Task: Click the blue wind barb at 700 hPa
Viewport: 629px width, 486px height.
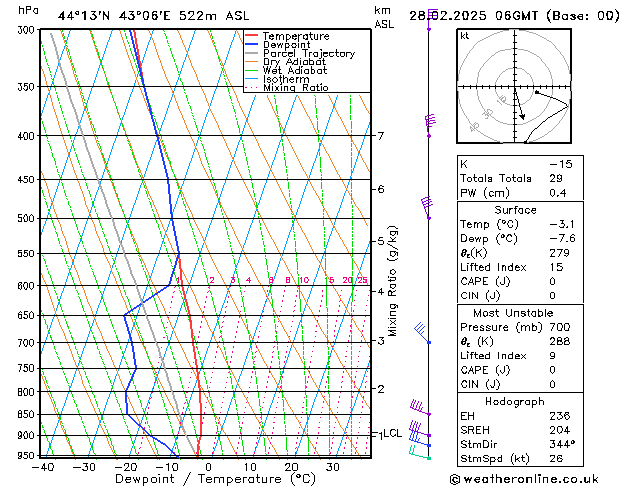Action: [x=422, y=332]
